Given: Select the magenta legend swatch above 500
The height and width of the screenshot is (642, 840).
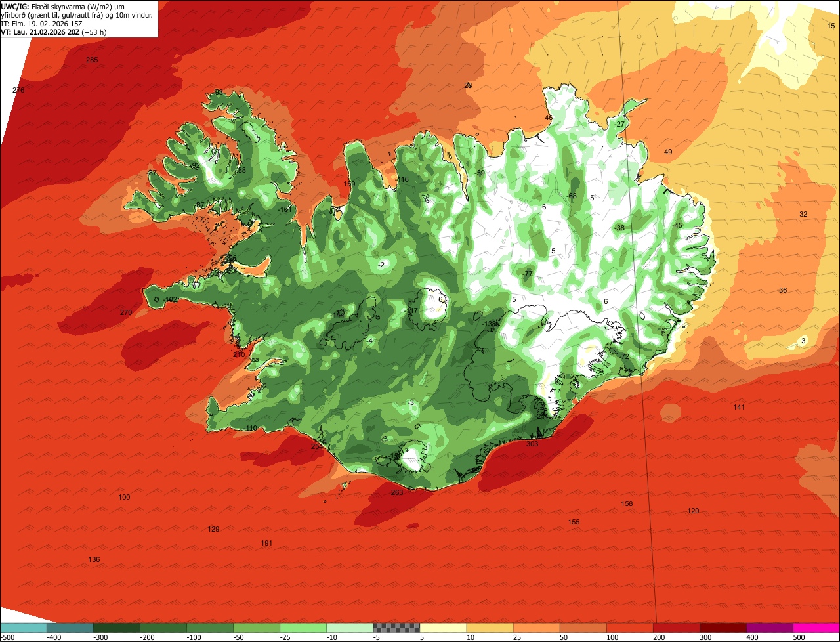Looking at the screenshot, I should [816, 627].
